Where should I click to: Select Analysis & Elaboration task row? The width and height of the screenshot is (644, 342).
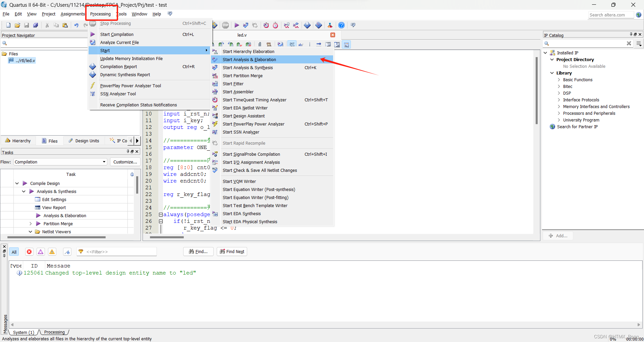(x=65, y=215)
